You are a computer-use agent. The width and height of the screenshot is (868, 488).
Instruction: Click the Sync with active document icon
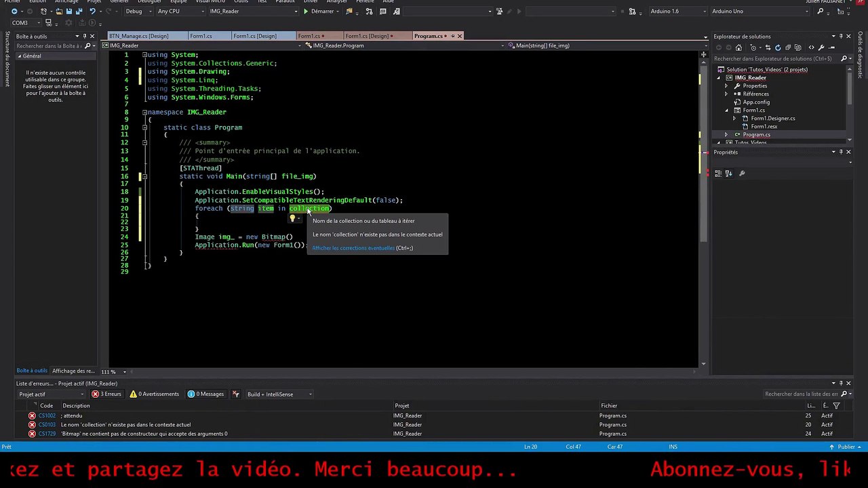(x=770, y=47)
